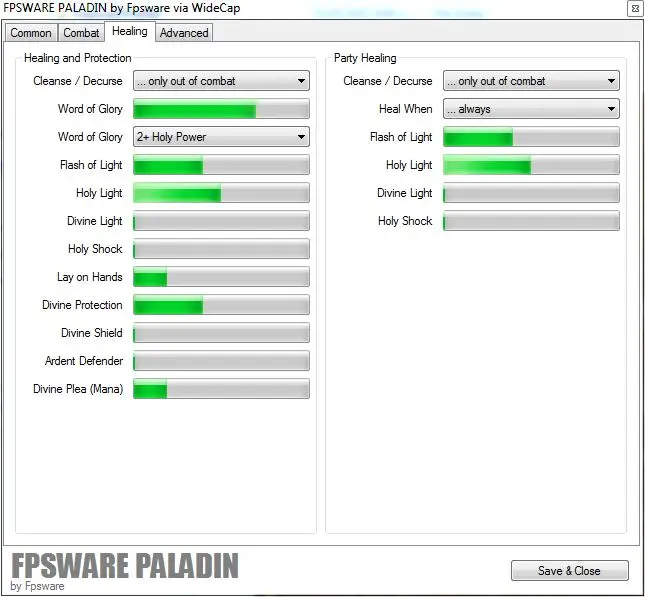
Task: Switch to the Advanced tab
Action: point(184,33)
